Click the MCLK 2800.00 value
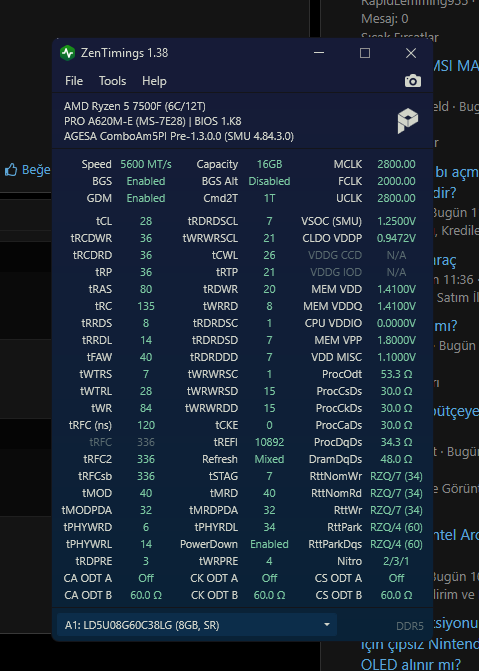This screenshot has width=479, height=671. pos(396,164)
